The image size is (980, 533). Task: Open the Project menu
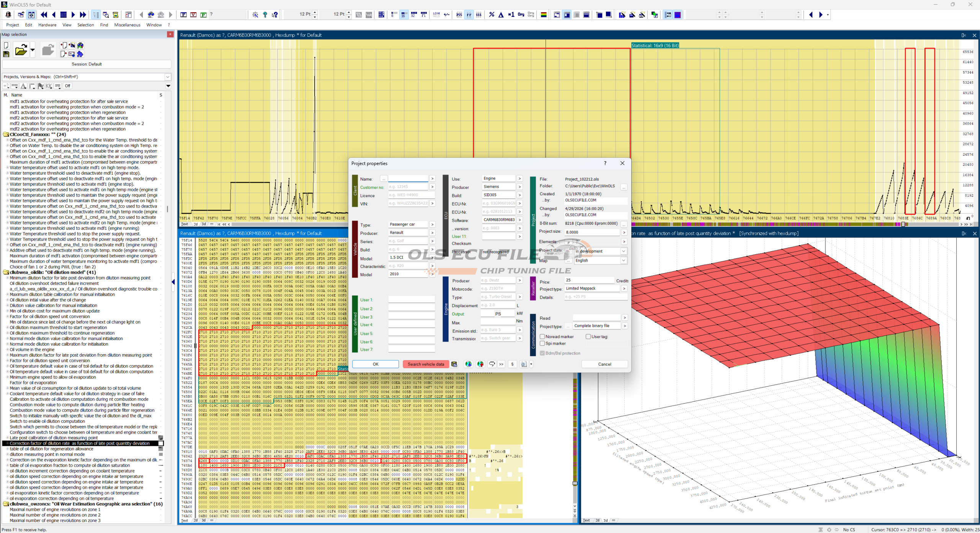(x=13, y=25)
